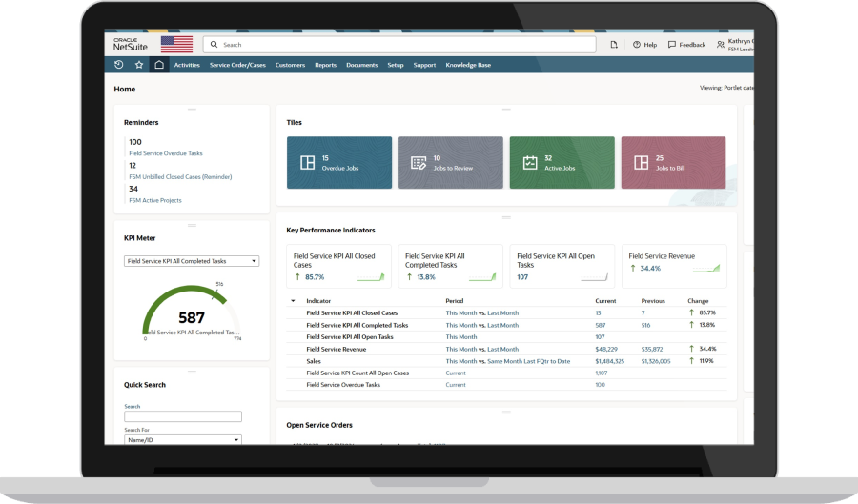Screen dimensions: 858x504
Task: Click current value $48,229
Action: (x=606, y=350)
